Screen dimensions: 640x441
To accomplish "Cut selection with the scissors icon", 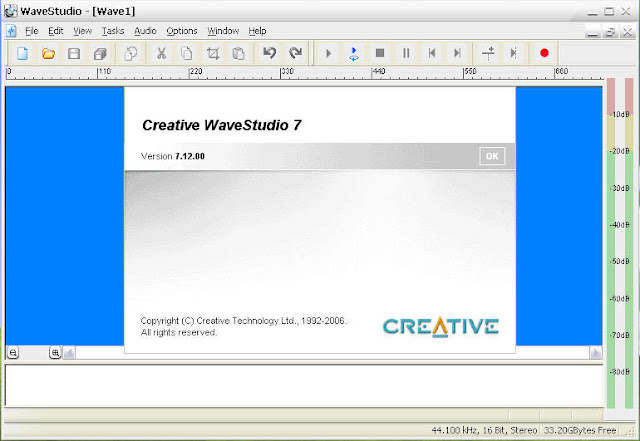I will click(x=162, y=53).
